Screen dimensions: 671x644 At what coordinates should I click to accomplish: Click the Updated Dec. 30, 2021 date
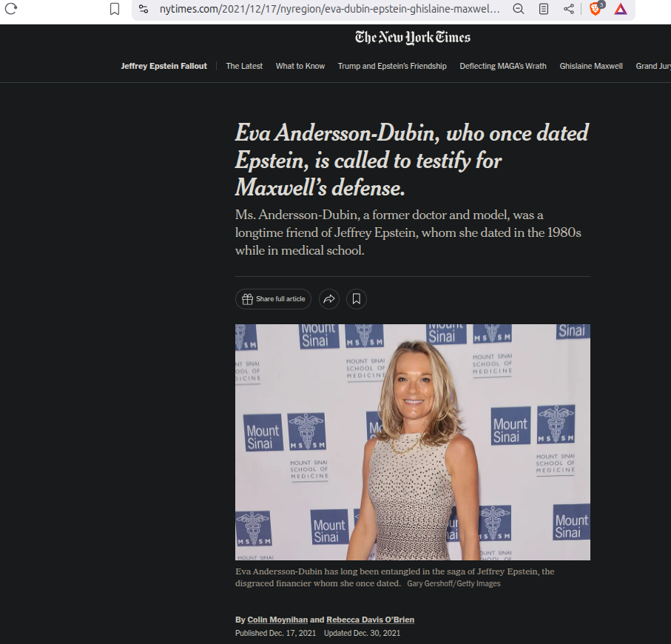(362, 633)
